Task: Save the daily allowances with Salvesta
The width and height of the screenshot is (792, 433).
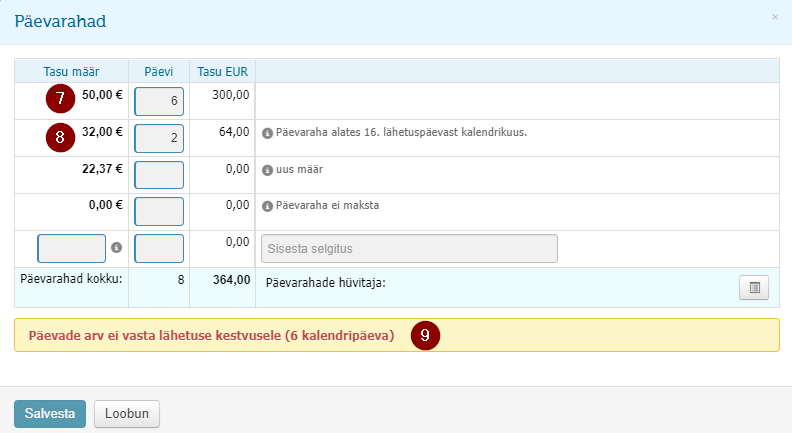Action: [x=50, y=414]
